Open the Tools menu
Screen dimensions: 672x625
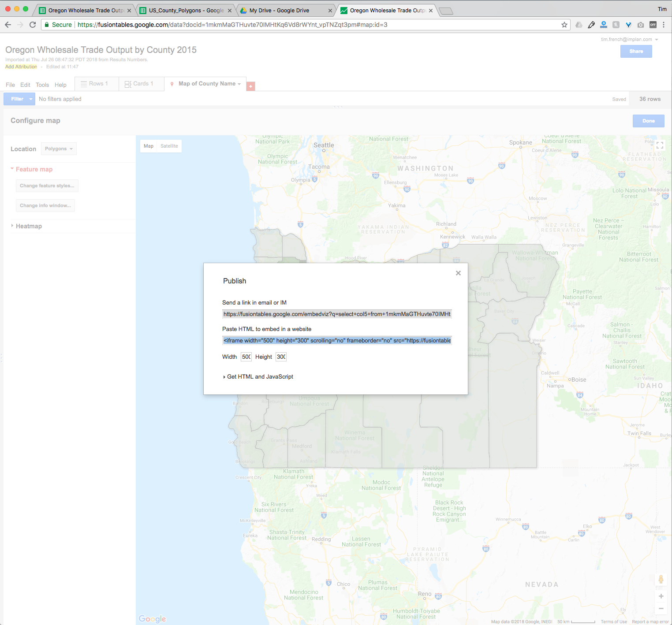point(42,85)
